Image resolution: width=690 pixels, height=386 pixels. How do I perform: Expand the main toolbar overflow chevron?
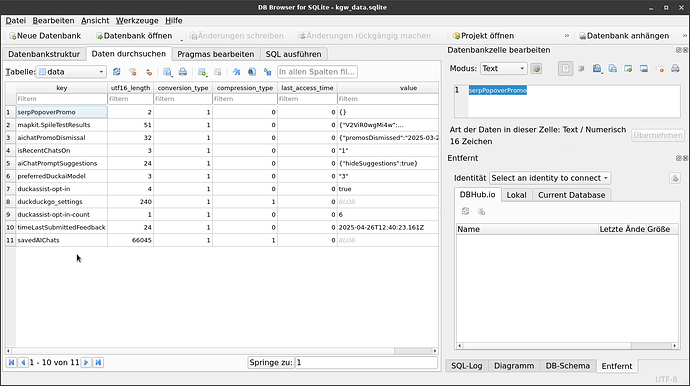point(567,36)
